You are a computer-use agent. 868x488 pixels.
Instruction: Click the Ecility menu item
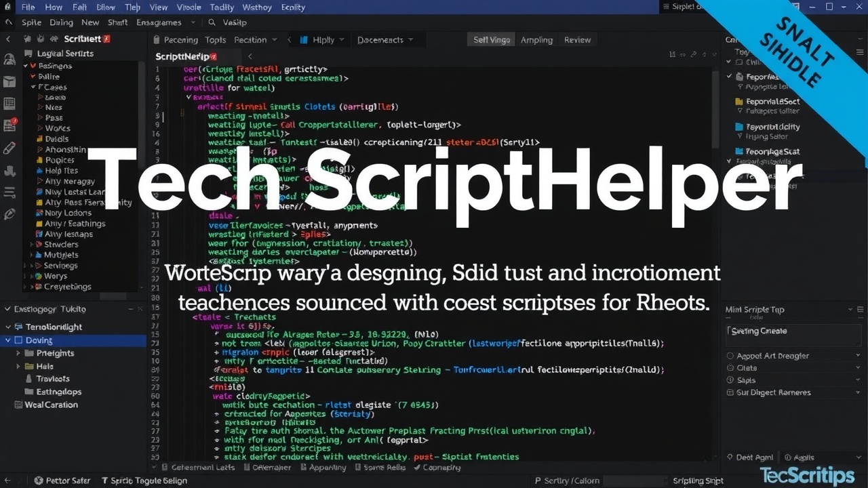pyautogui.click(x=293, y=7)
